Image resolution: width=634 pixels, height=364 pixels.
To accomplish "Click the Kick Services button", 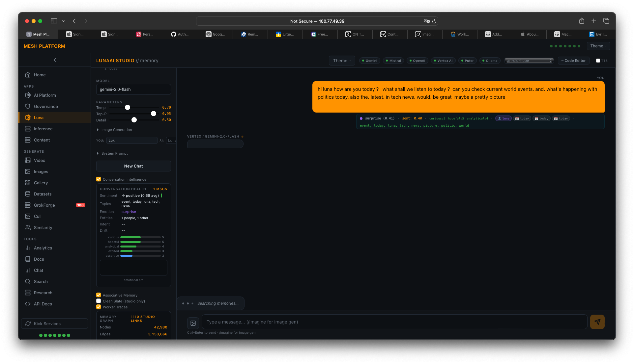I will pos(54,324).
